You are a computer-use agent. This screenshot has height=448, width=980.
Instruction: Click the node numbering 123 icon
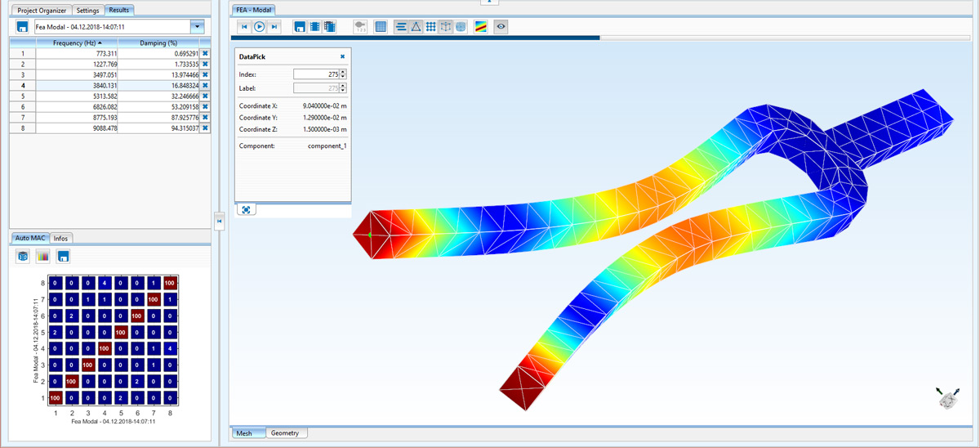(x=360, y=27)
